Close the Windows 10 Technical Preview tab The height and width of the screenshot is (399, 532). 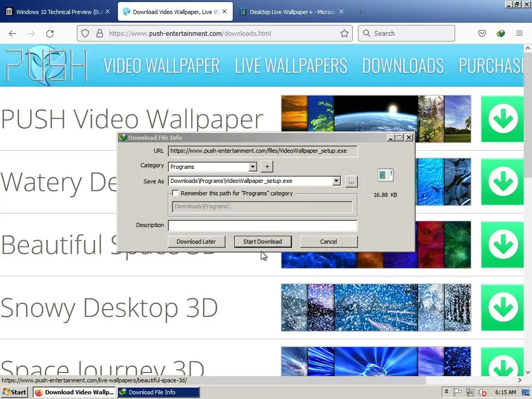108,11
